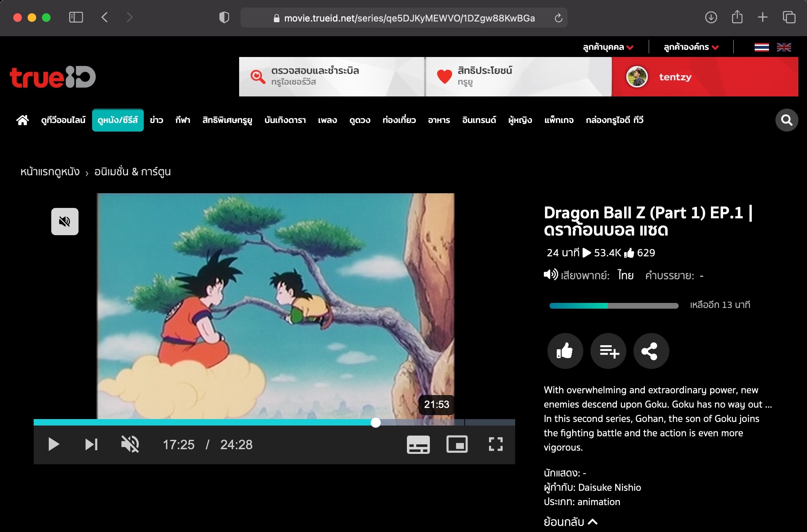Expand ลูกค้าองค์กร dropdown

691,47
